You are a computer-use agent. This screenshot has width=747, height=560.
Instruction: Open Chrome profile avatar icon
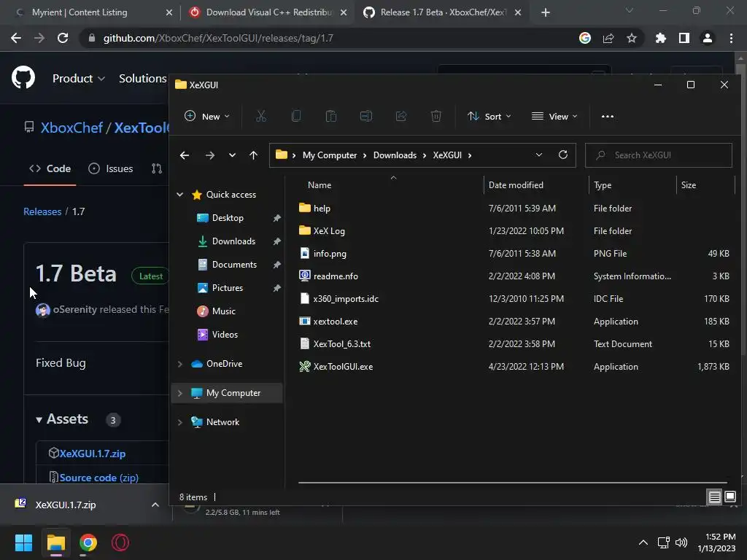pos(708,38)
